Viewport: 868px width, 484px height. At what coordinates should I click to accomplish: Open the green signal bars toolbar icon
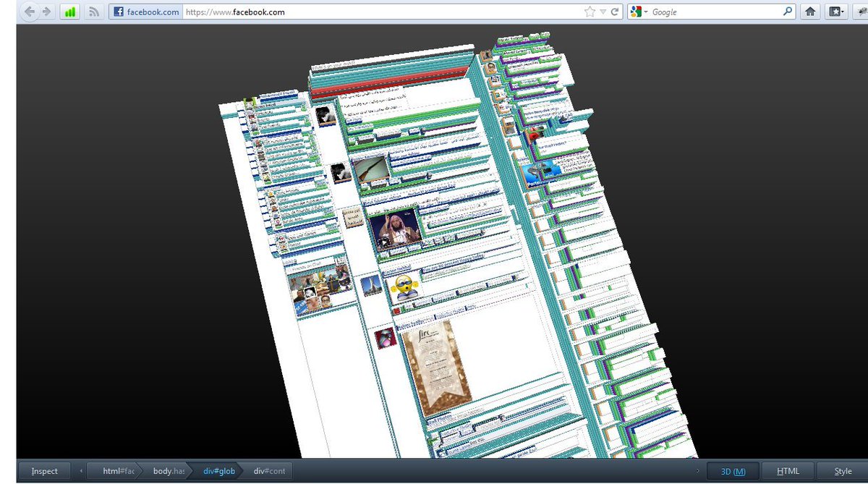tap(69, 12)
